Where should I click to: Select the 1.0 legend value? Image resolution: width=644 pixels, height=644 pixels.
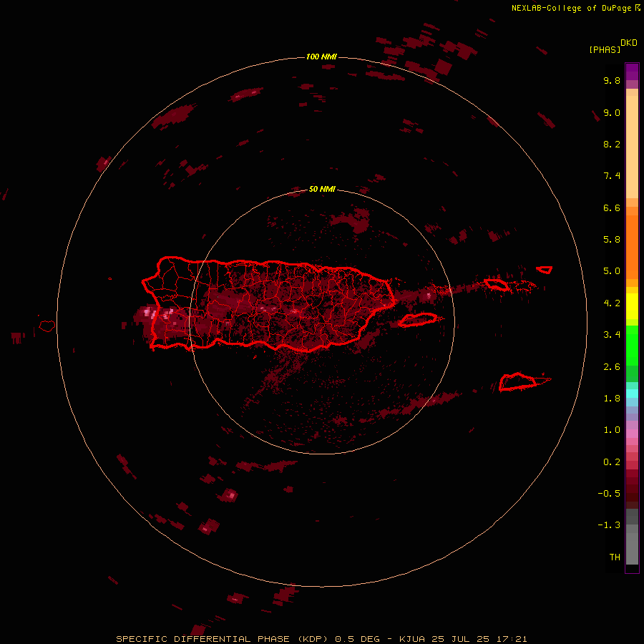(x=612, y=429)
